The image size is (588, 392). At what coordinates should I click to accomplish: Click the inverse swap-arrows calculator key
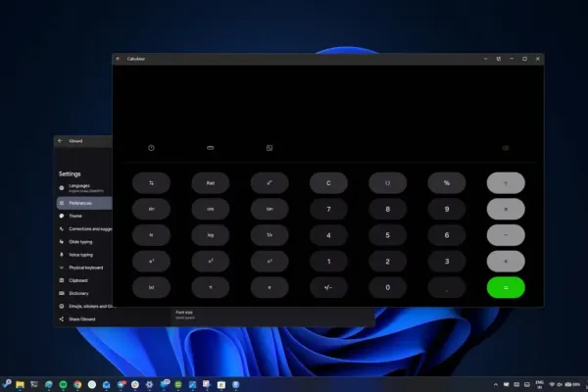pos(151,183)
